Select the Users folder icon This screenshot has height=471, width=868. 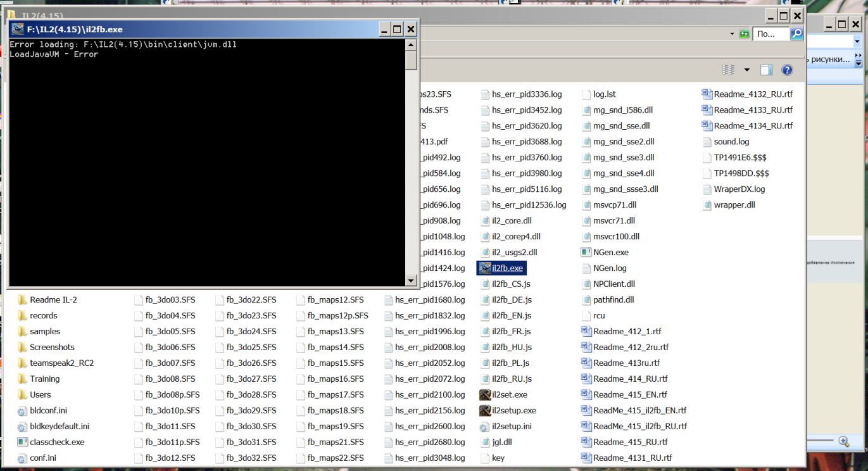[x=23, y=395]
